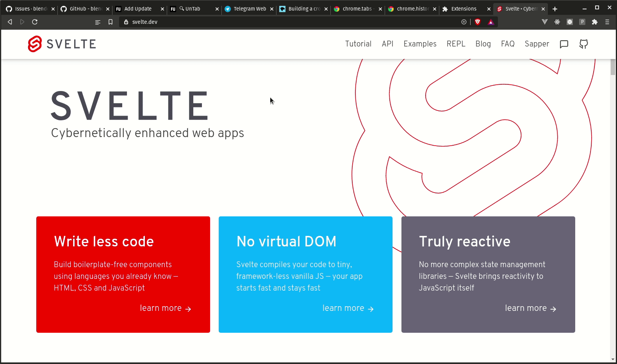Viewport: 617px width, 364px height.
Task: Open the Extensions puzzle piece icon
Action: (x=595, y=22)
